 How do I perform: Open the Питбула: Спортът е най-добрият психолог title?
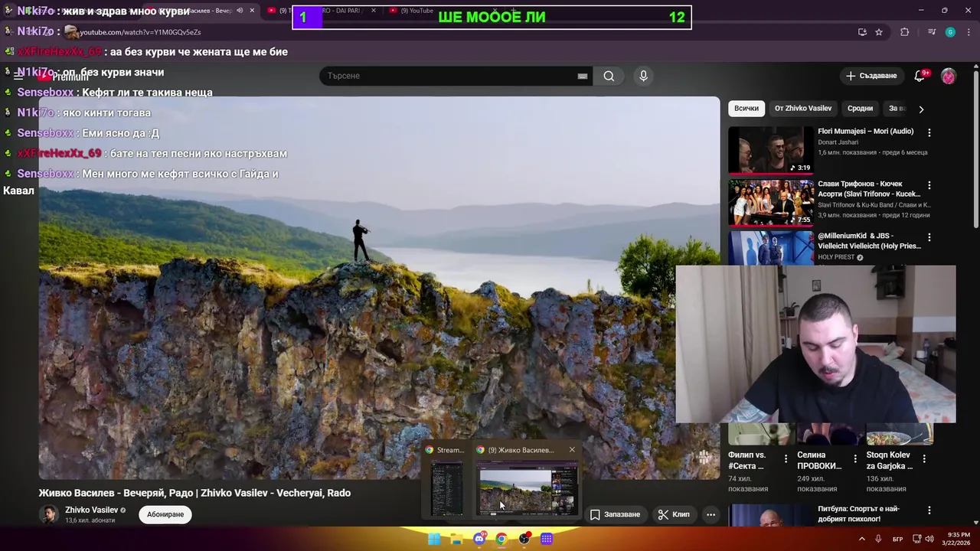859,514
